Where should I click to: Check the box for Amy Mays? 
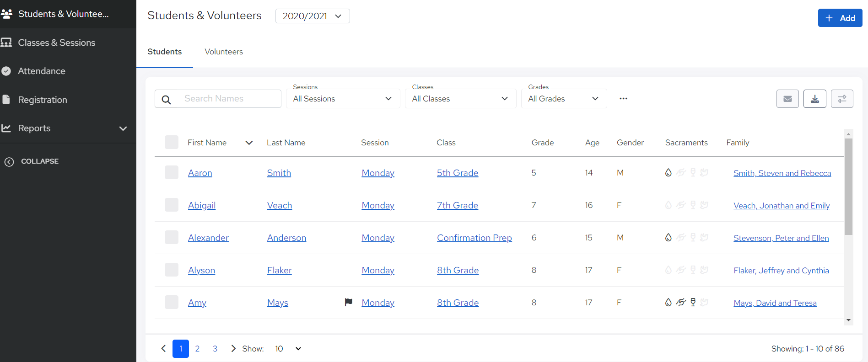pyautogui.click(x=172, y=302)
